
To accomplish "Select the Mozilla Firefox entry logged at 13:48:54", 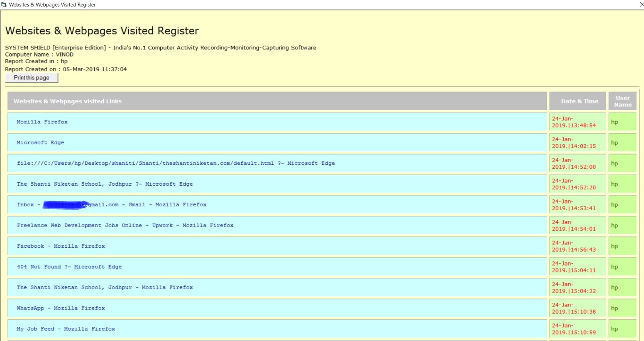I will (277, 122).
